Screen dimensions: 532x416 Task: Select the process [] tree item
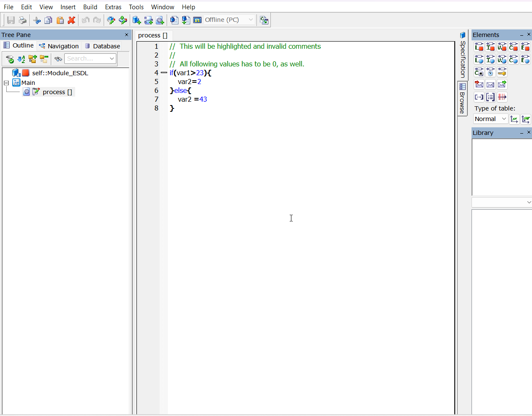pos(57,92)
